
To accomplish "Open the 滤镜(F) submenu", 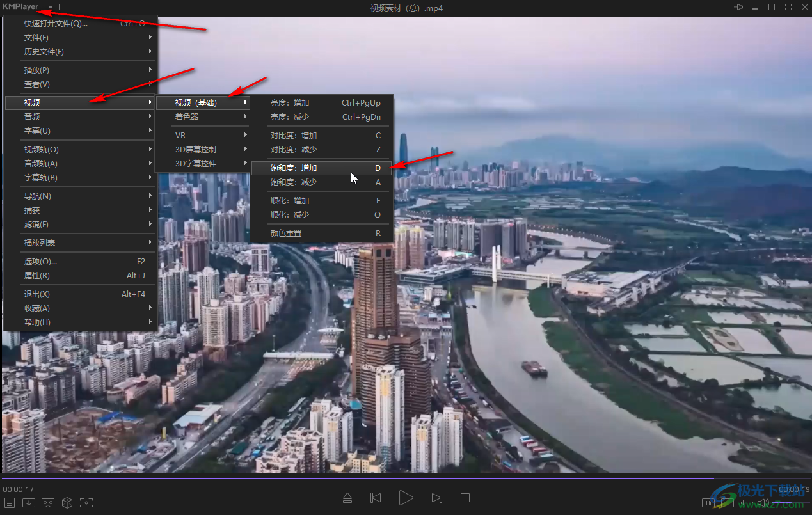I will [x=81, y=224].
